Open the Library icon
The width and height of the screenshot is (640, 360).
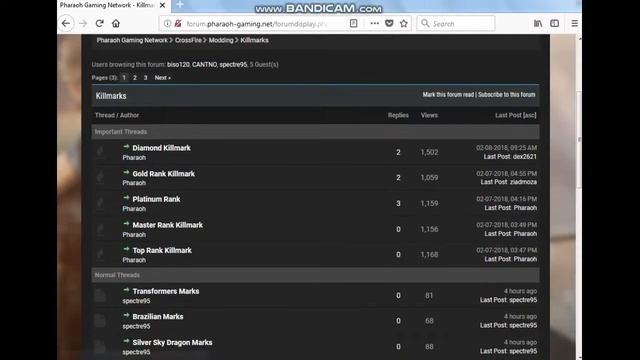pyautogui.click(x=538, y=24)
